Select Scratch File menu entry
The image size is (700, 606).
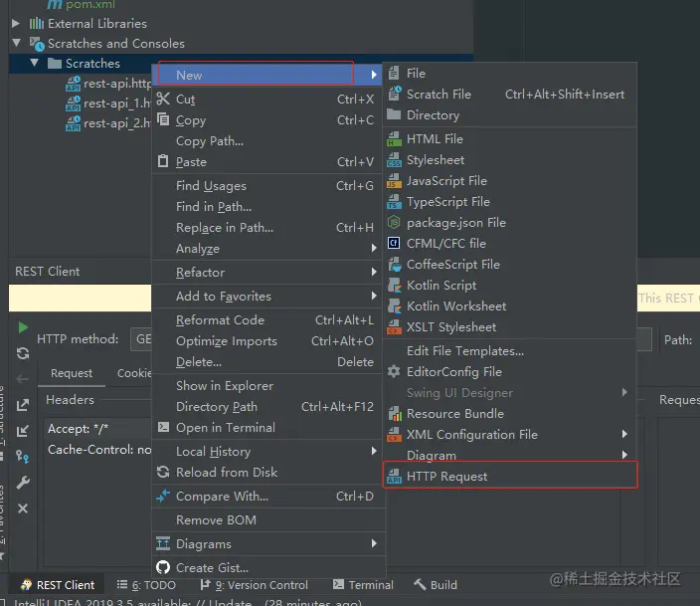coord(509,95)
